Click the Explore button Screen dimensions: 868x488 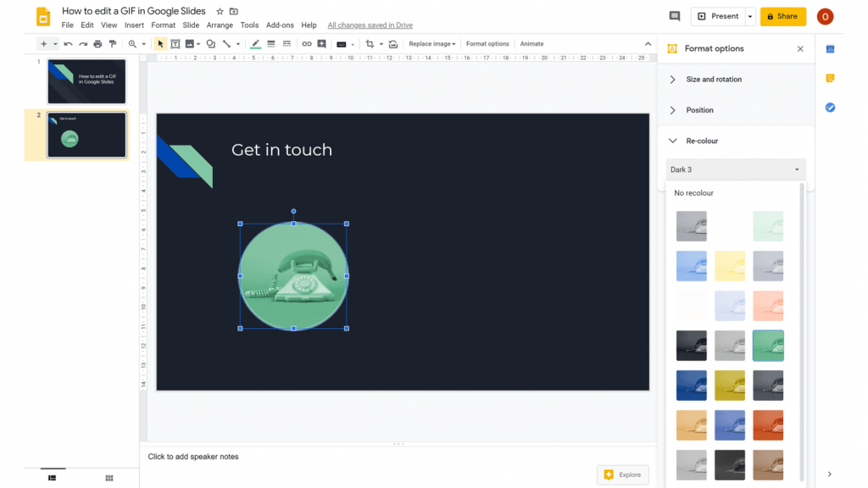623,474
